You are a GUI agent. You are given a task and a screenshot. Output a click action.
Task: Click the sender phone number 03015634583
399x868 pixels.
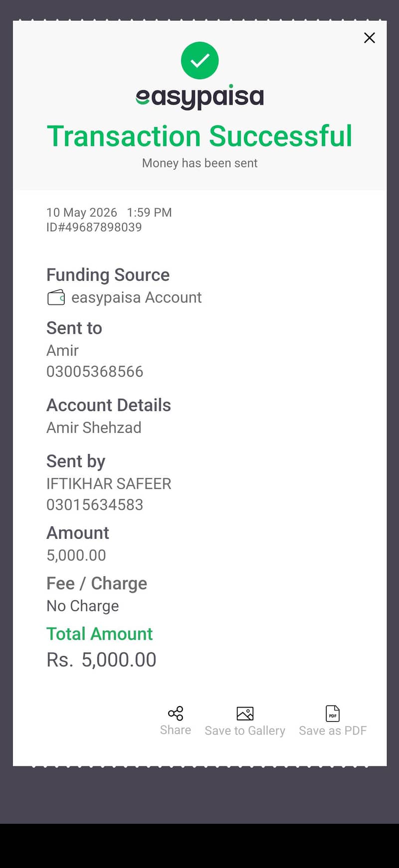(x=95, y=504)
